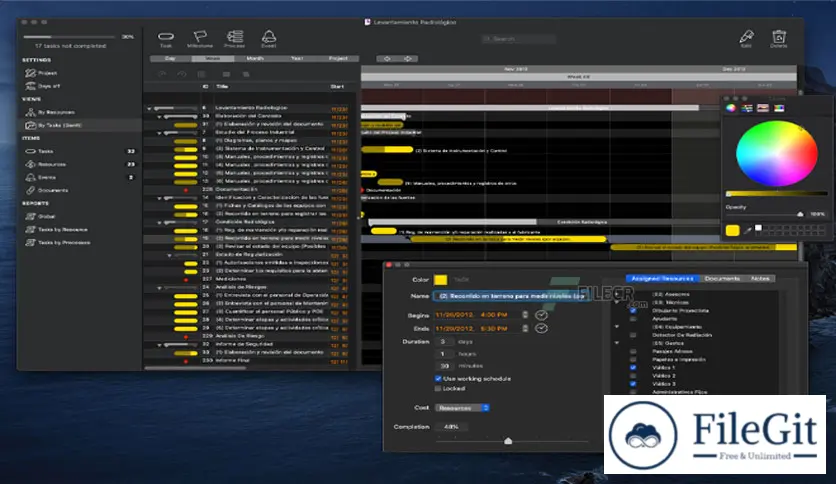Collapse Informe de Seguridad group
Image resolution: width=836 pixels, height=484 pixels.
(159, 345)
